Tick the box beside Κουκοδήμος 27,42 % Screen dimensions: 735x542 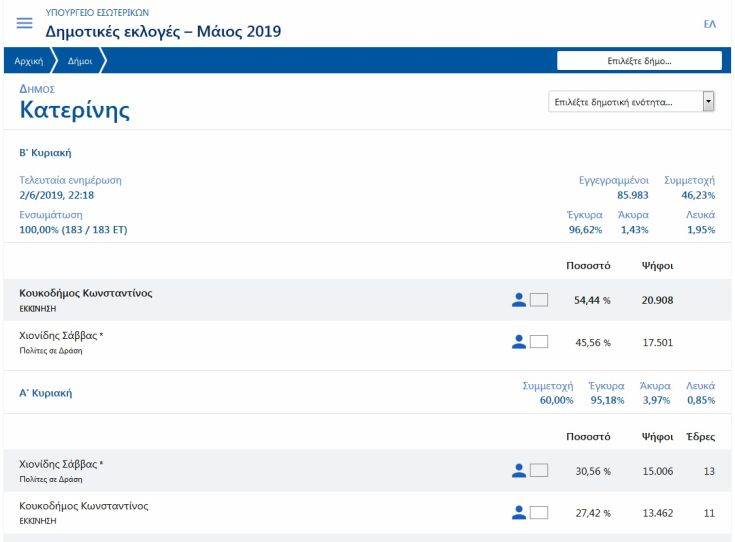pyautogui.click(x=539, y=513)
